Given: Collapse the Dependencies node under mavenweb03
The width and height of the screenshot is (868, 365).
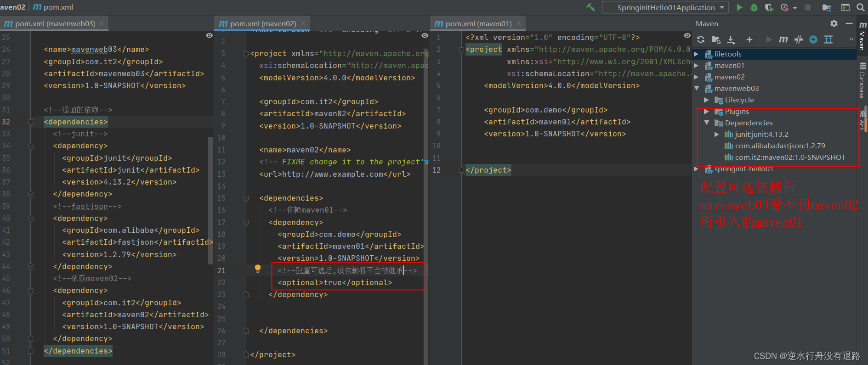Looking at the screenshot, I should tap(707, 123).
